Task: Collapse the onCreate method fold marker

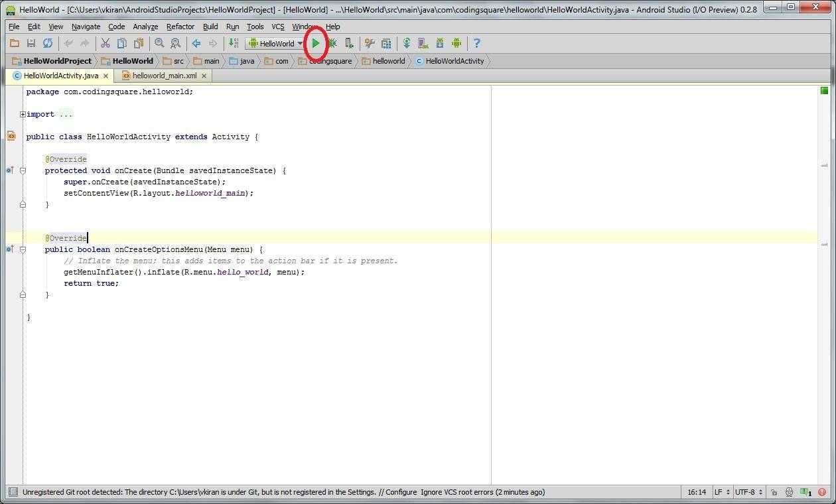Action: 23,170
